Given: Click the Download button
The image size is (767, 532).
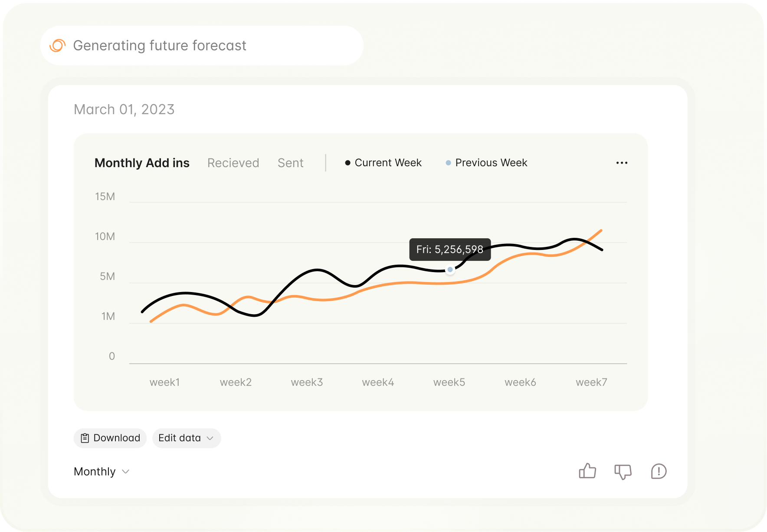Looking at the screenshot, I should pyautogui.click(x=110, y=438).
